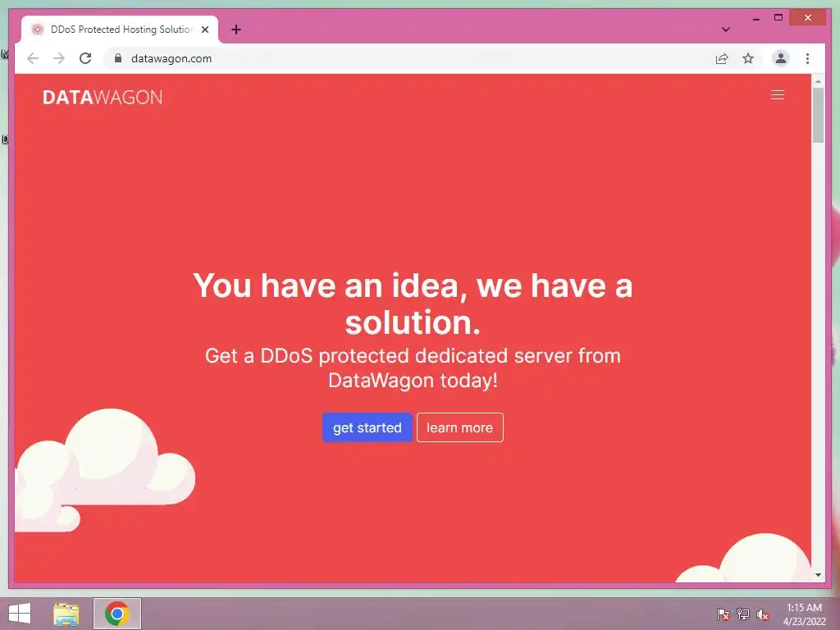Click the Chrome taskbar icon
Screen dimensions: 840x630
pos(116,614)
